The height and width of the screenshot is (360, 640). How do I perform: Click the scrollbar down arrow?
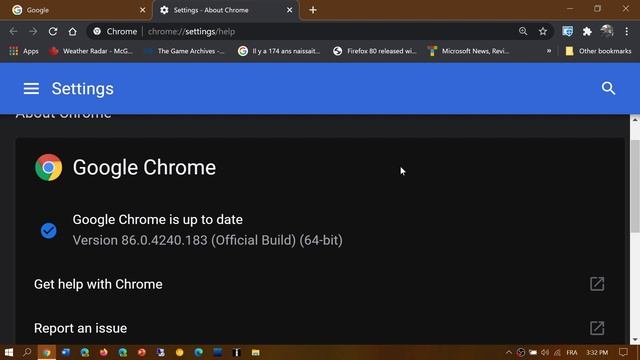[x=635, y=339]
